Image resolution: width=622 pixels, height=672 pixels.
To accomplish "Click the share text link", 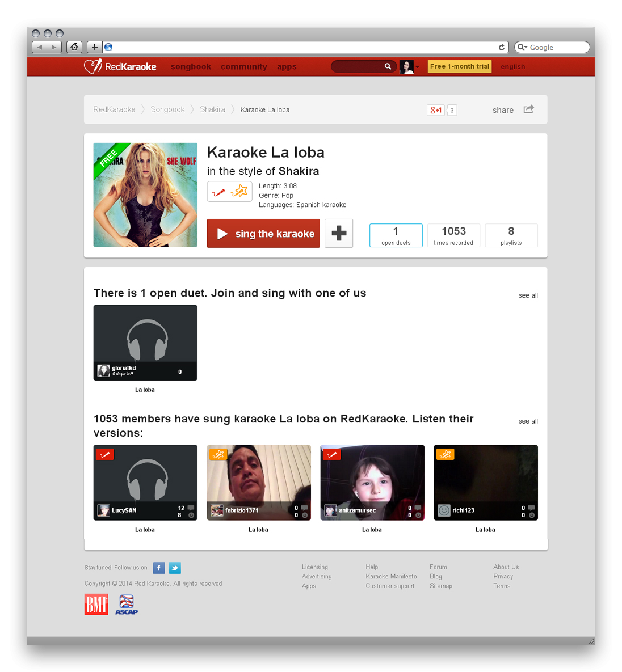I will pos(503,110).
